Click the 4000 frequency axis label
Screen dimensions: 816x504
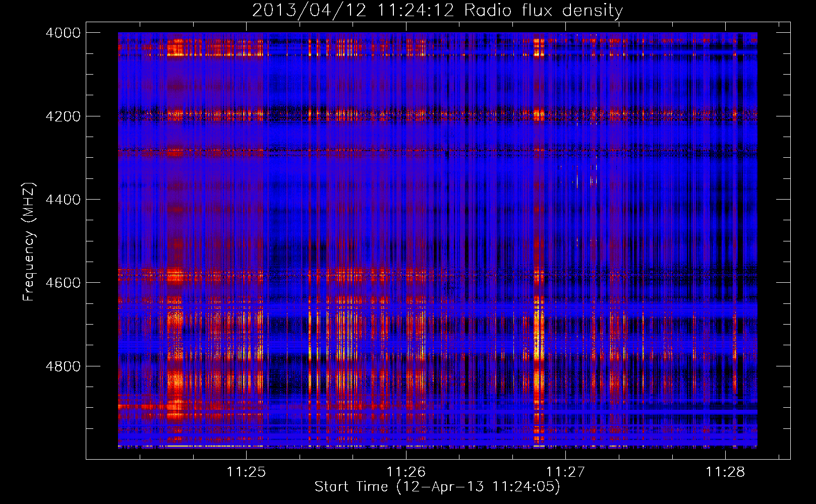click(x=63, y=33)
